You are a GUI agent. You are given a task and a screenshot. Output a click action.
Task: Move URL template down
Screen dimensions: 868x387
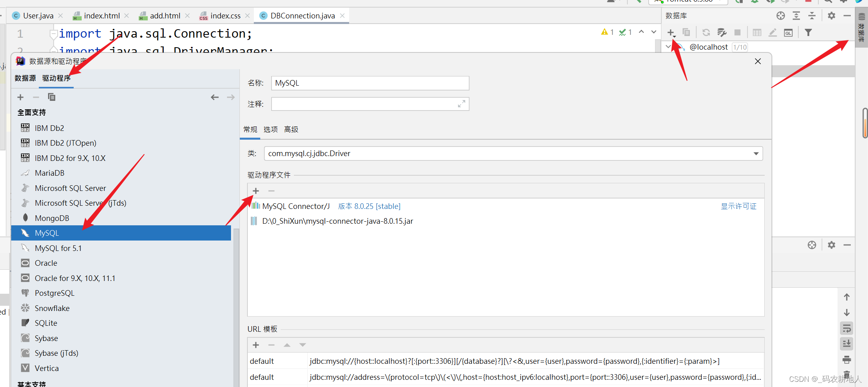(303, 345)
